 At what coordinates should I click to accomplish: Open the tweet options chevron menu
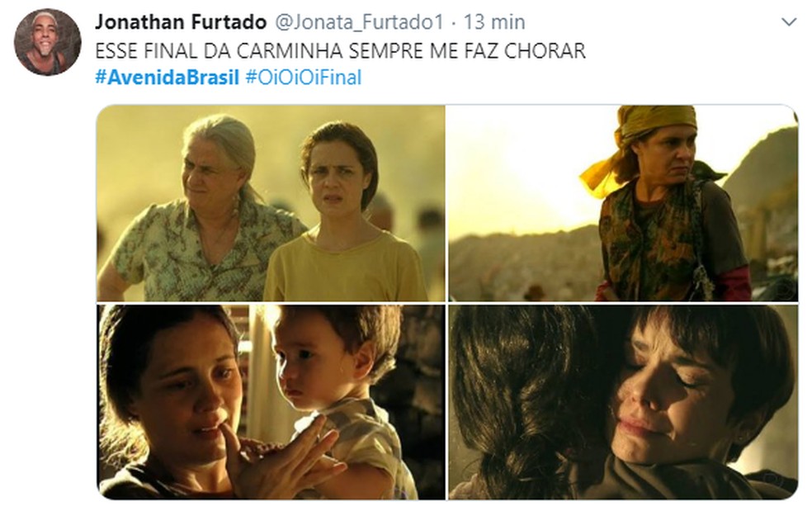(789, 22)
